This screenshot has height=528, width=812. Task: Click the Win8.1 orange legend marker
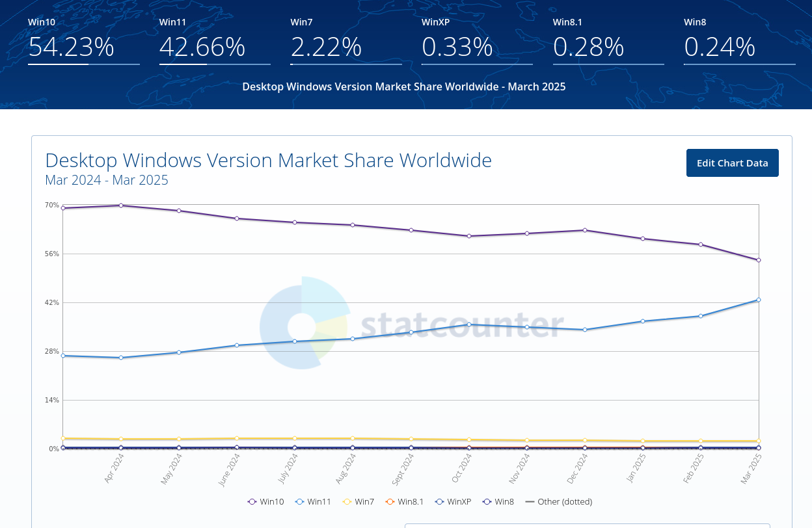pyautogui.click(x=390, y=501)
